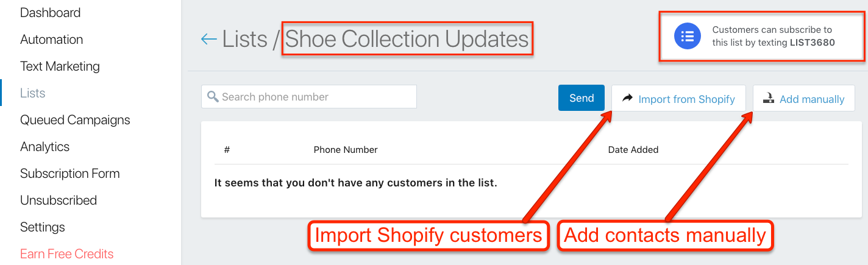Click the tray icon on Add manually button
Image resolution: width=868 pixels, height=265 pixels.
[x=768, y=99]
